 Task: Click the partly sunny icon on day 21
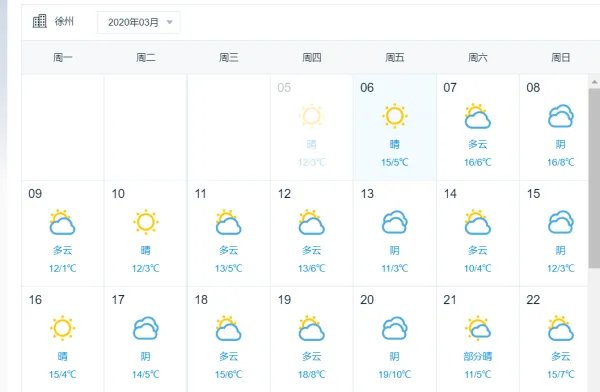point(478,328)
